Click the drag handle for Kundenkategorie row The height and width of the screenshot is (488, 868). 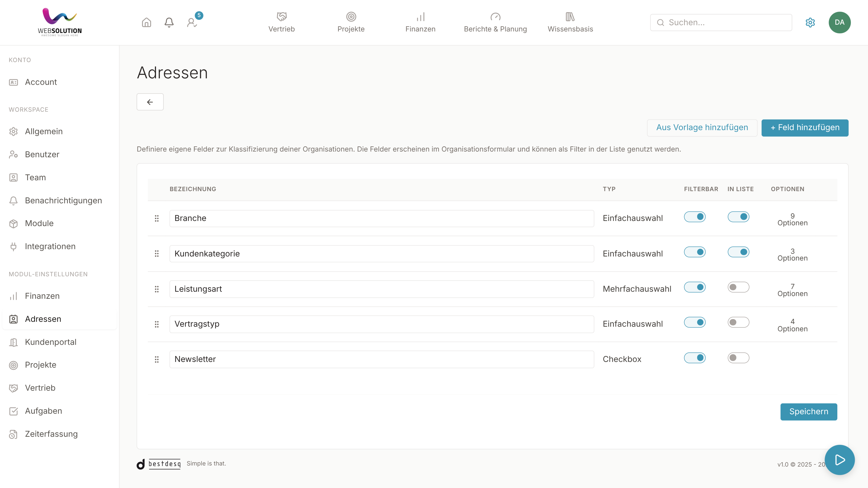pyautogui.click(x=157, y=253)
